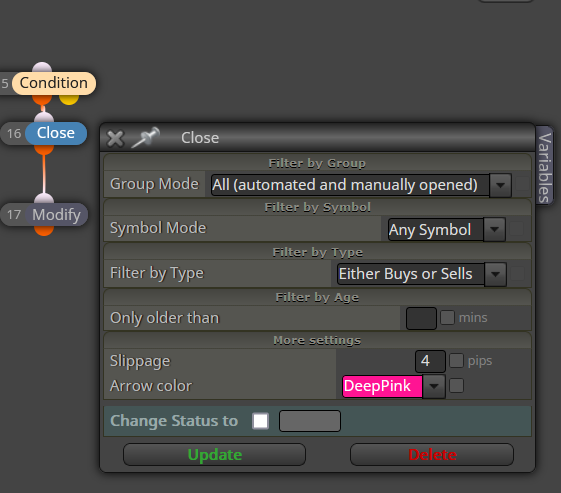Screen dimensions: 561x493
Task: Toggle checkbox beside Filter by Type dropdown
Action: click(517, 274)
